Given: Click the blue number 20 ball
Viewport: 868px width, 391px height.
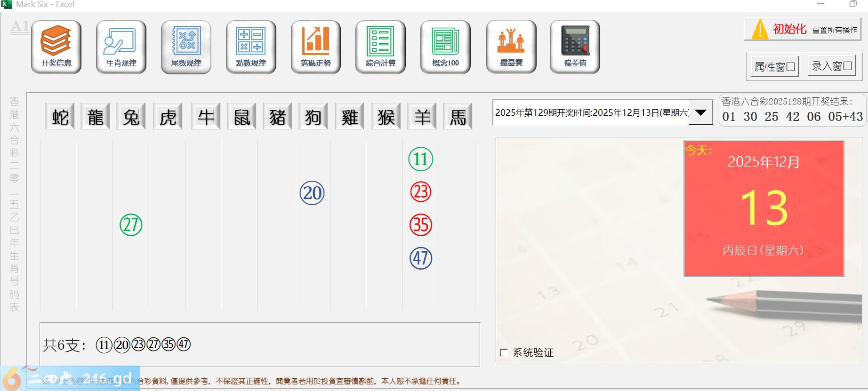Looking at the screenshot, I should pos(312,193).
